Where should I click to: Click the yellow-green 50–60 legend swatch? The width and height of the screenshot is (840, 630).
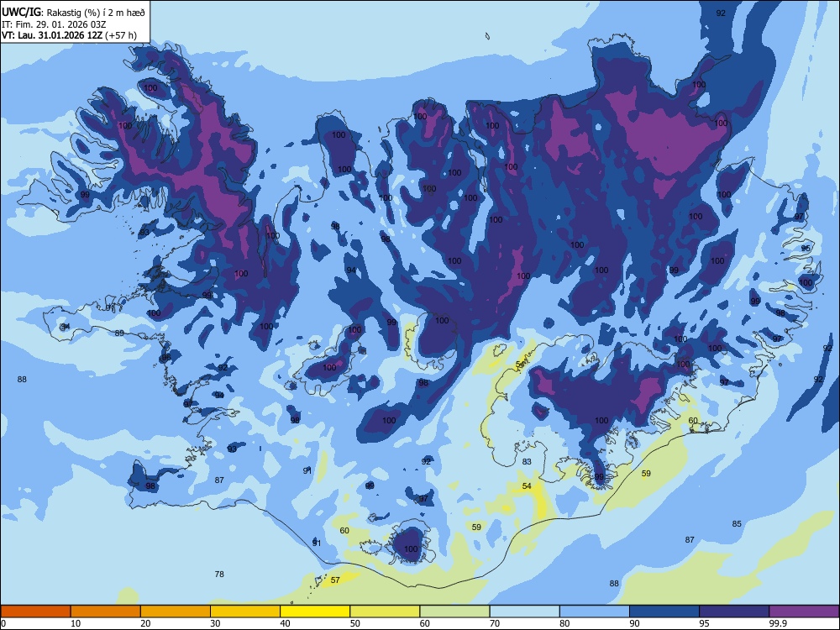point(385,612)
